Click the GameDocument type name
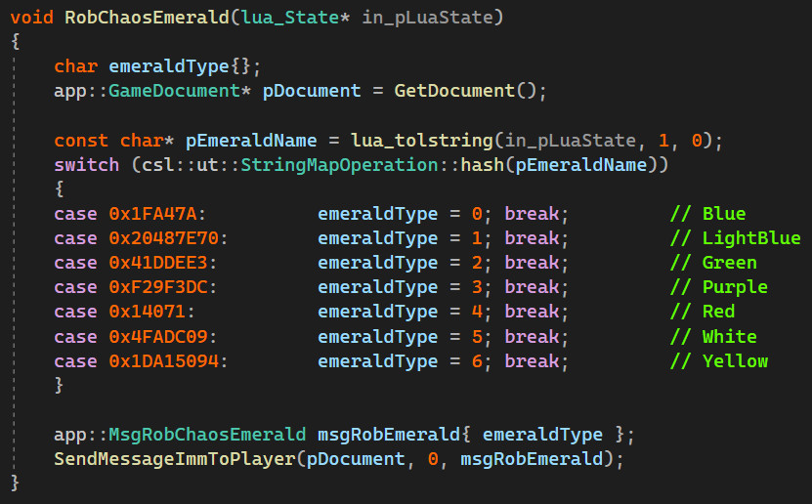Screen dimensions: 812x504 [x=174, y=91]
